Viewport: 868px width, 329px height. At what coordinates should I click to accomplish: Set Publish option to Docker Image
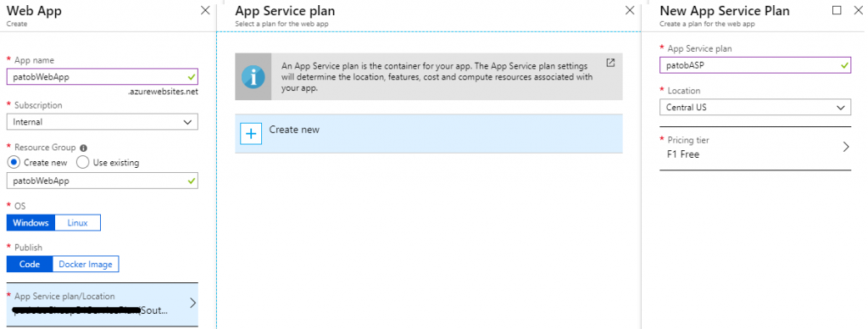pos(86,265)
